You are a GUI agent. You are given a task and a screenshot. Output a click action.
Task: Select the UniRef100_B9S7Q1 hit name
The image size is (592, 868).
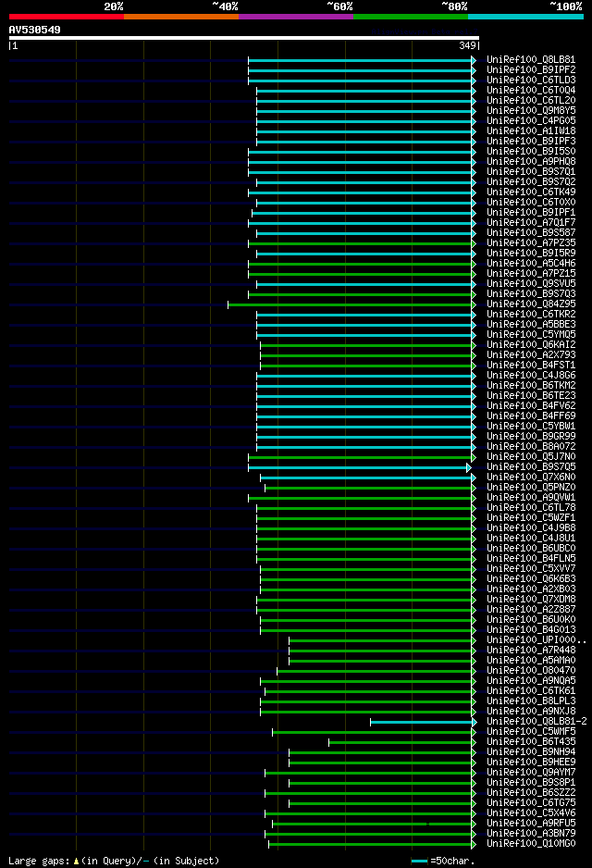[x=531, y=171]
